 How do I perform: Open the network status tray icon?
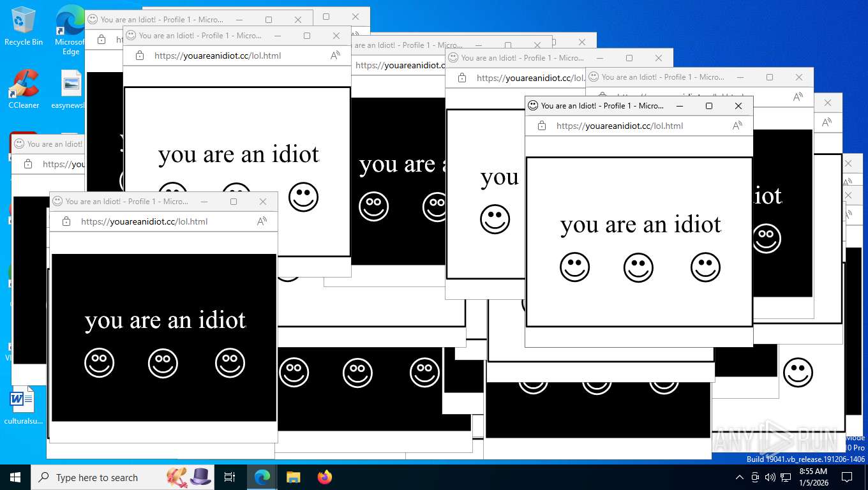[x=786, y=477]
